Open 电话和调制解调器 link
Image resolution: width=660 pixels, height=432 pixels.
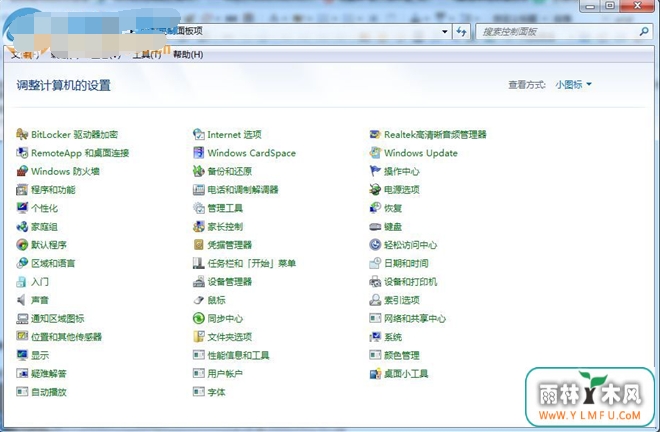243,190
